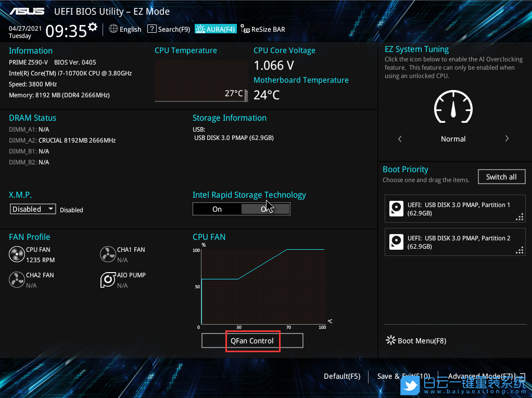Open QFan Control
This screenshot has width=532, height=398.
click(252, 341)
